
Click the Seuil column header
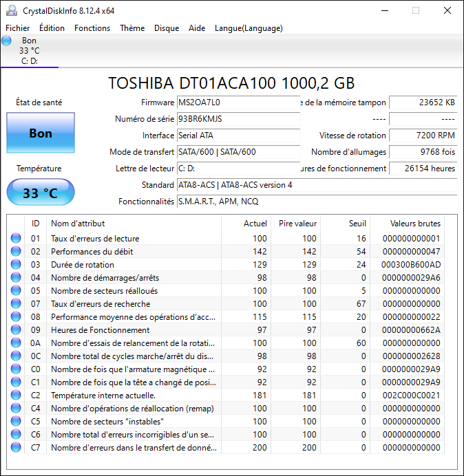tap(345, 224)
